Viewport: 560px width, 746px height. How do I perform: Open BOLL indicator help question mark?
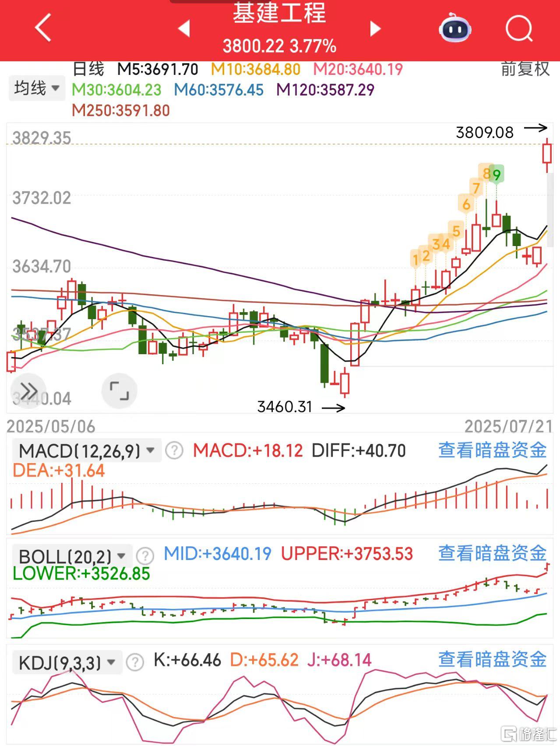(145, 556)
